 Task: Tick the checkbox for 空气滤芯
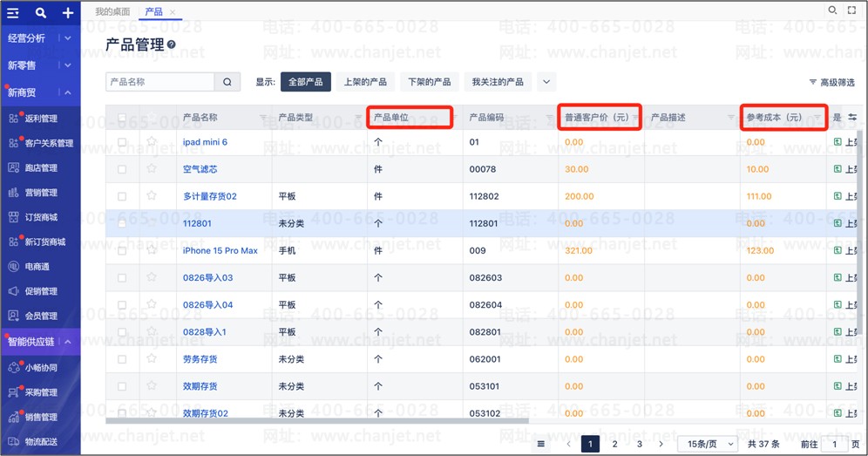[122, 169]
